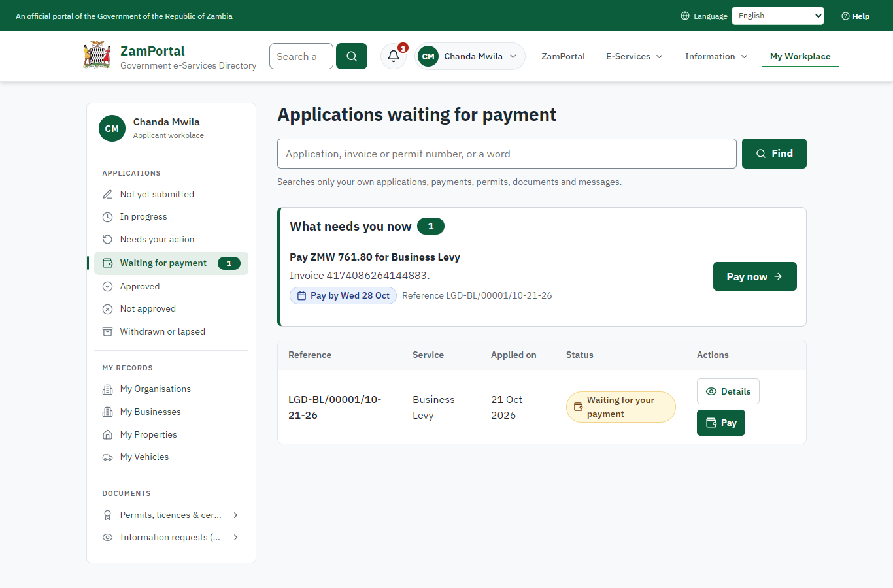This screenshot has height=588, width=893.
Task: Open the E-Services menu
Action: coord(634,56)
